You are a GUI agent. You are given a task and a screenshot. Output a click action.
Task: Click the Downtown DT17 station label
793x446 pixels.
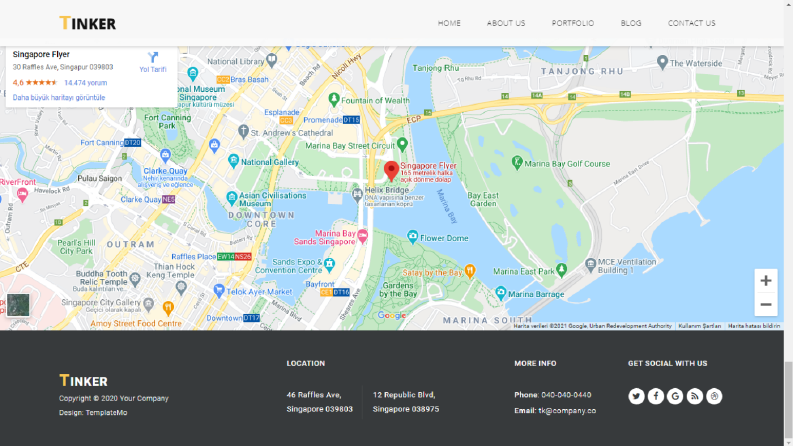pos(233,318)
